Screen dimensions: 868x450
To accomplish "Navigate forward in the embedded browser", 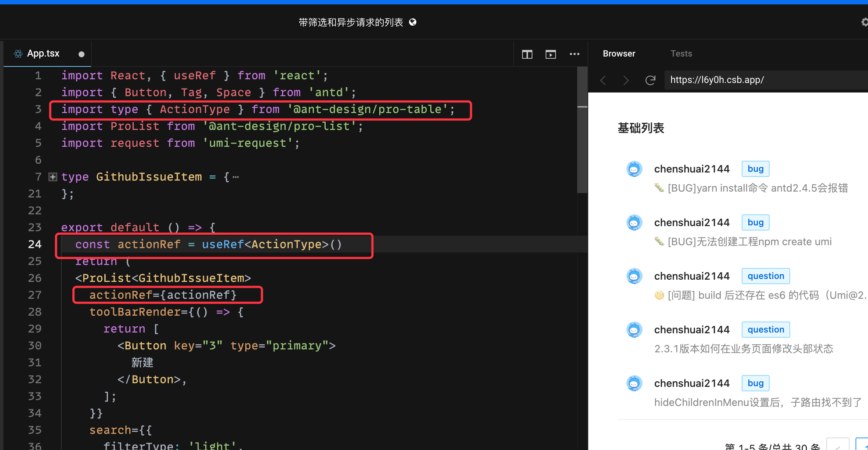I will tap(626, 80).
